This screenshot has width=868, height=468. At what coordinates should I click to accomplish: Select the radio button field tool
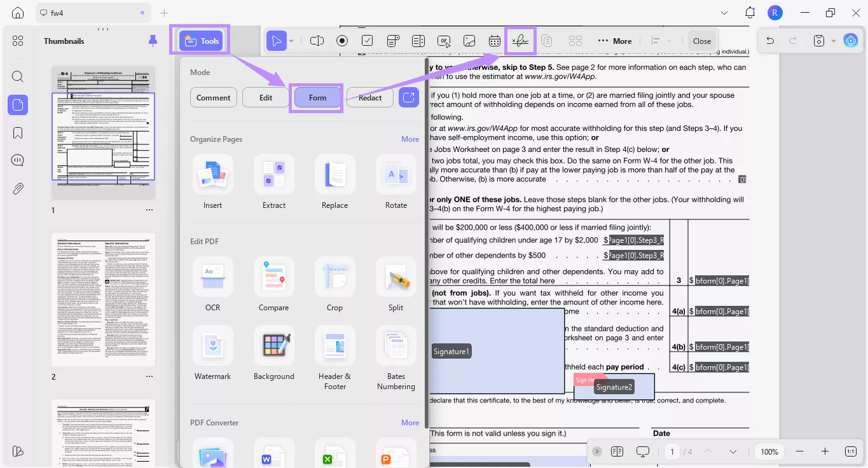coord(341,40)
